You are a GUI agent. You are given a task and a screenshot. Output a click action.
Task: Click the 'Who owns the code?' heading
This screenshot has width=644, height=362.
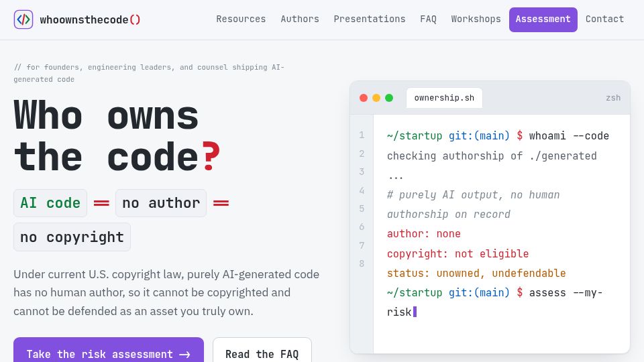117,136
